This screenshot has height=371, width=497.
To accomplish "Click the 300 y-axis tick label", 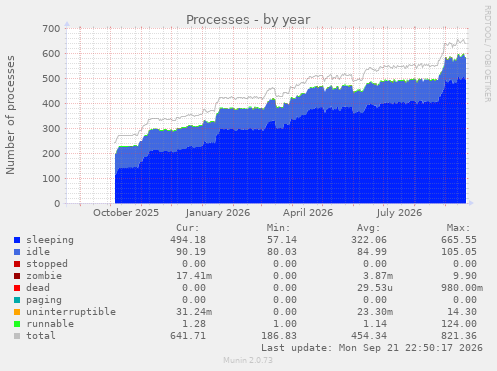I will coord(51,129).
